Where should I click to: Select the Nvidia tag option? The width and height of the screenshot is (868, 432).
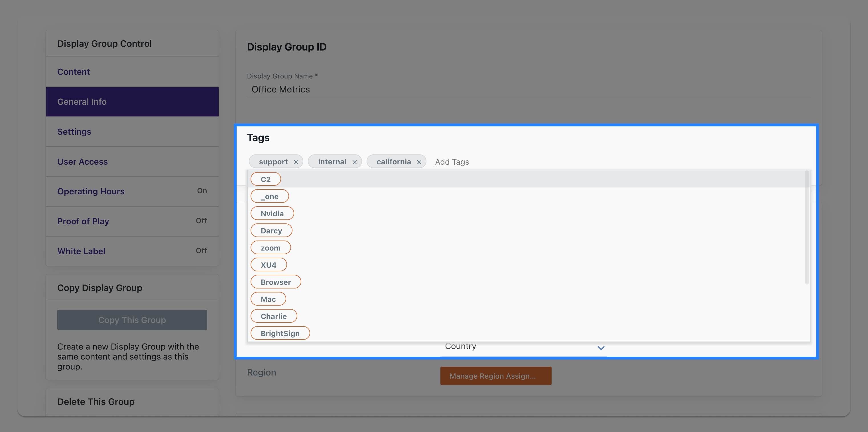tap(272, 213)
